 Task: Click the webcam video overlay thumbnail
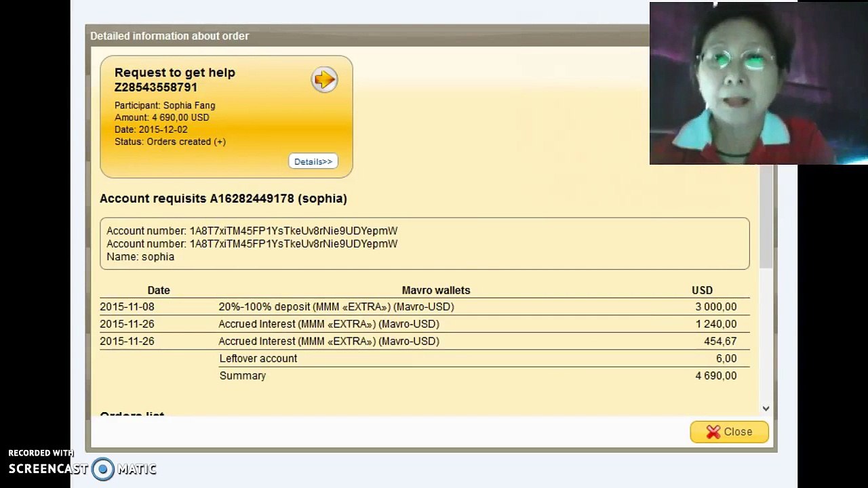(758, 83)
